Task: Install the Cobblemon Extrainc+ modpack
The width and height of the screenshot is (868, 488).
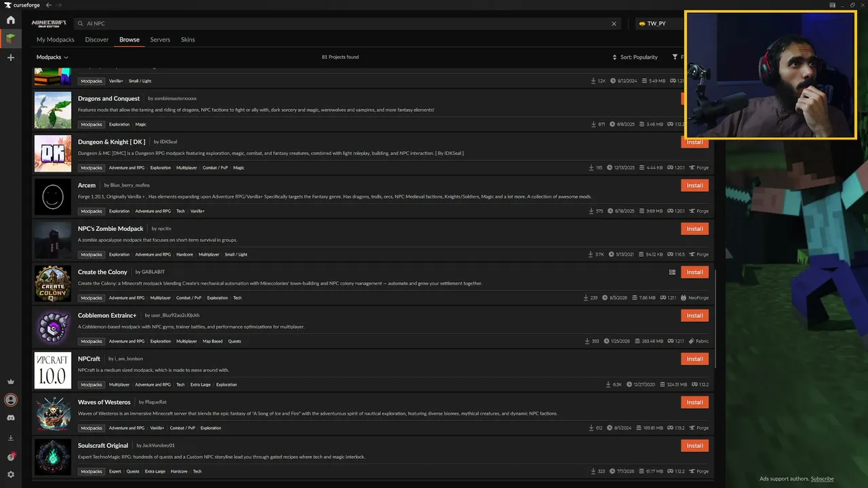Action: (694, 316)
